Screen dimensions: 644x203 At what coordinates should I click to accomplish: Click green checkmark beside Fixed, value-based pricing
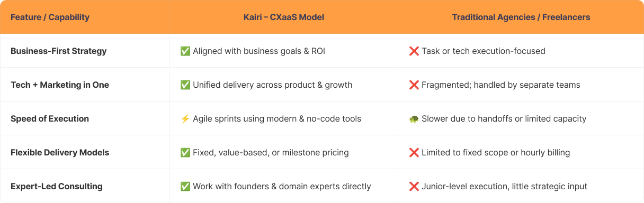(185, 153)
